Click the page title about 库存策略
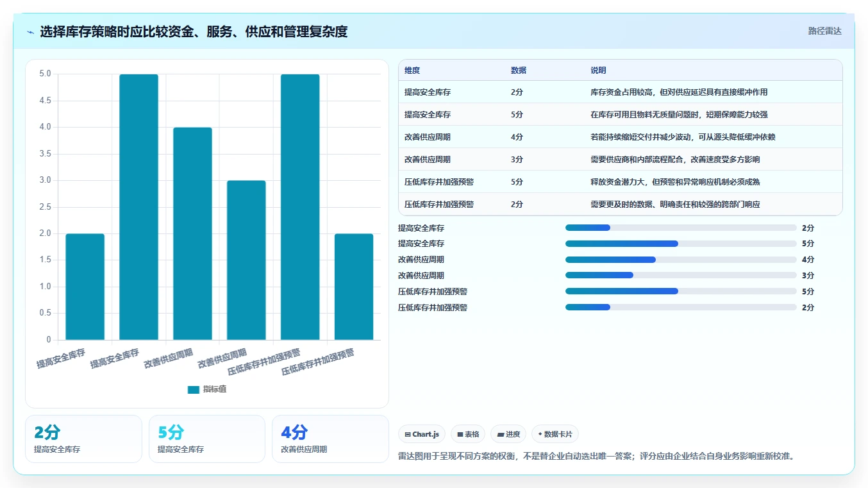Image resolution: width=868 pixels, height=488 pixels. pos(194,31)
